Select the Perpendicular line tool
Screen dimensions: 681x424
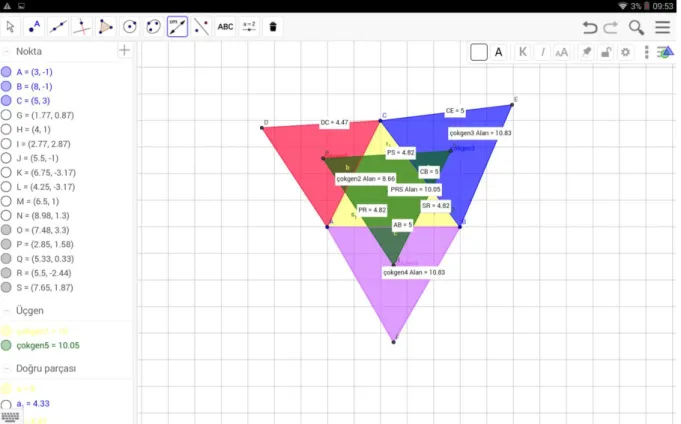pos(82,27)
